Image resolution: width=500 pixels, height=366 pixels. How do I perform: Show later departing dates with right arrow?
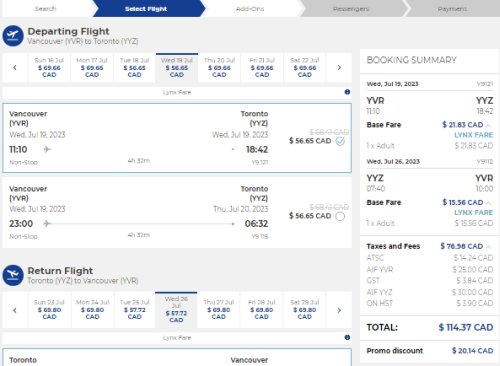click(x=339, y=68)
